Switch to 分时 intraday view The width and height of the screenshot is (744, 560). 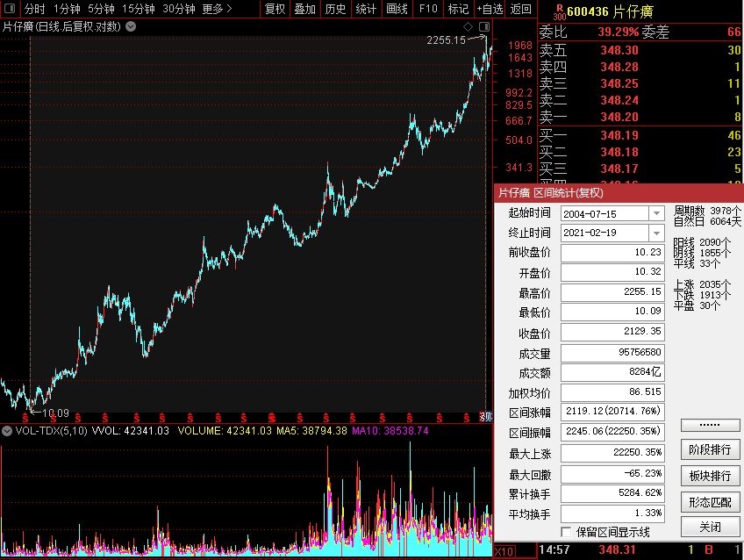[x=34, y=9]
